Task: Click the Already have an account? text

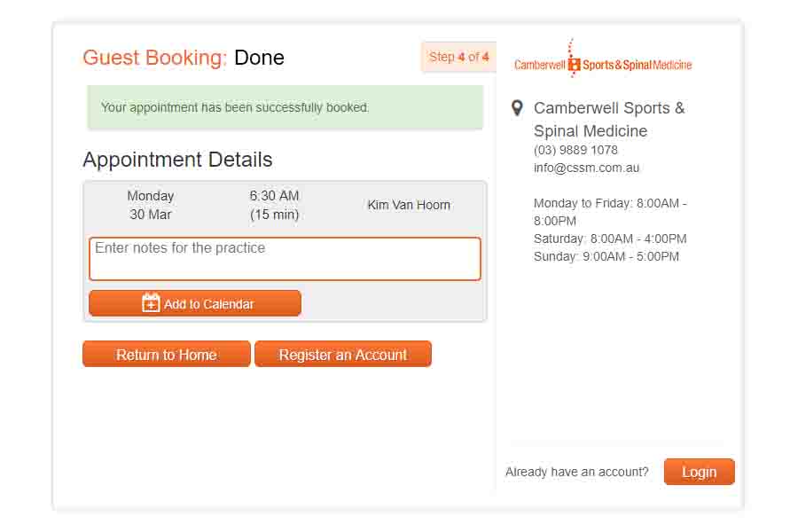Action: coord(576,472)
